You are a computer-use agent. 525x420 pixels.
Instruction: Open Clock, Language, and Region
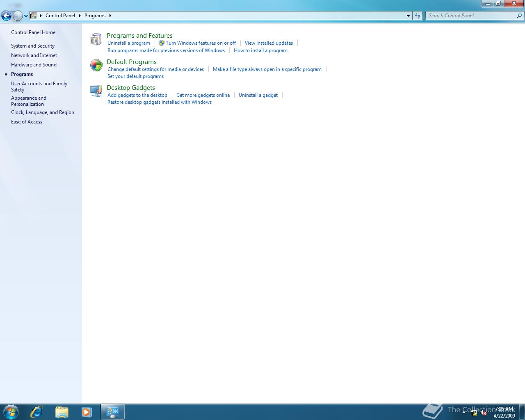(x=43, y=112)
